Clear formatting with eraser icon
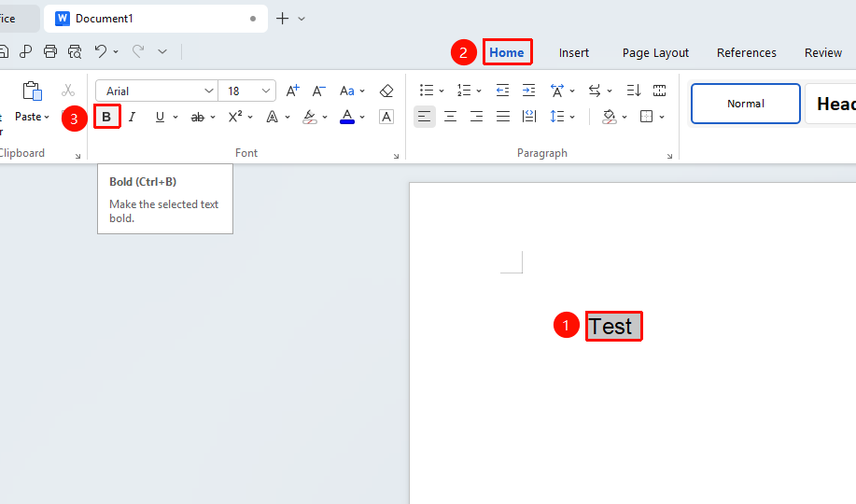The width and height of the screenshot is (856, 504). 386,91
